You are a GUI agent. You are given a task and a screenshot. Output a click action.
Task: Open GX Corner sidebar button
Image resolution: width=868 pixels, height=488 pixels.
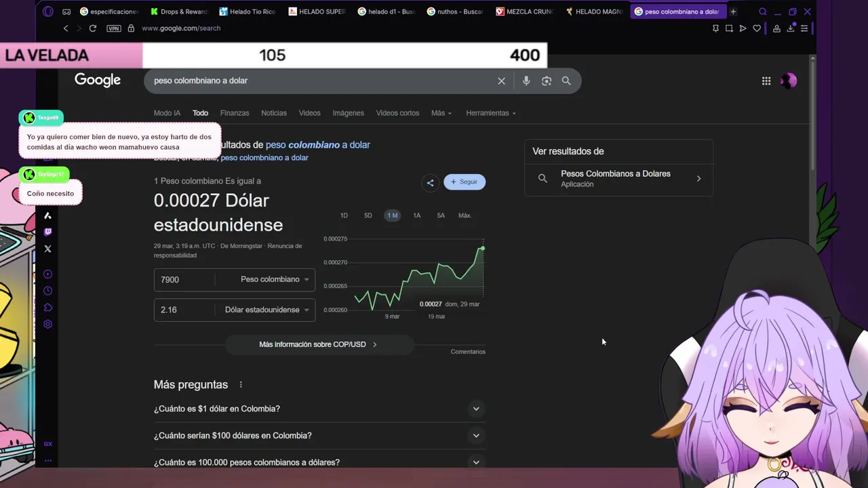click(47, 444)
